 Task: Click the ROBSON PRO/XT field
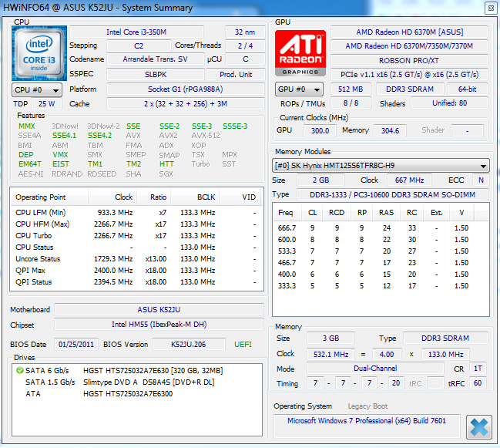tap(409, 61)
